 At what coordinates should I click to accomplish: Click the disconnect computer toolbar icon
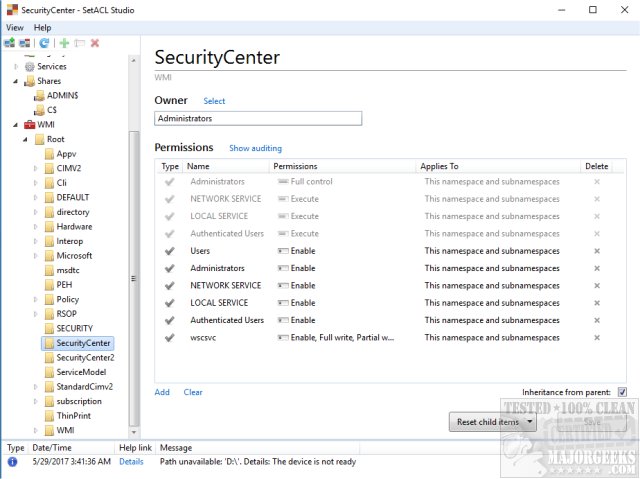click(24, 43)
